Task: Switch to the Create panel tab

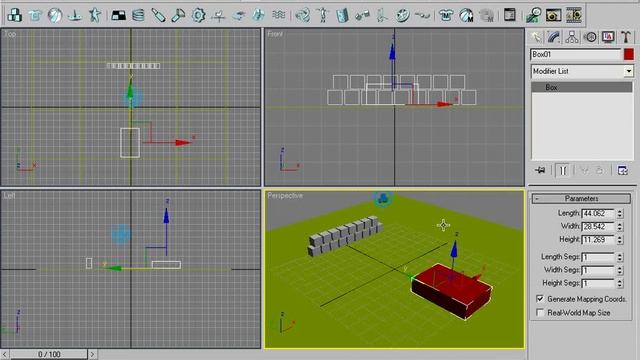Action: point(536,37)
